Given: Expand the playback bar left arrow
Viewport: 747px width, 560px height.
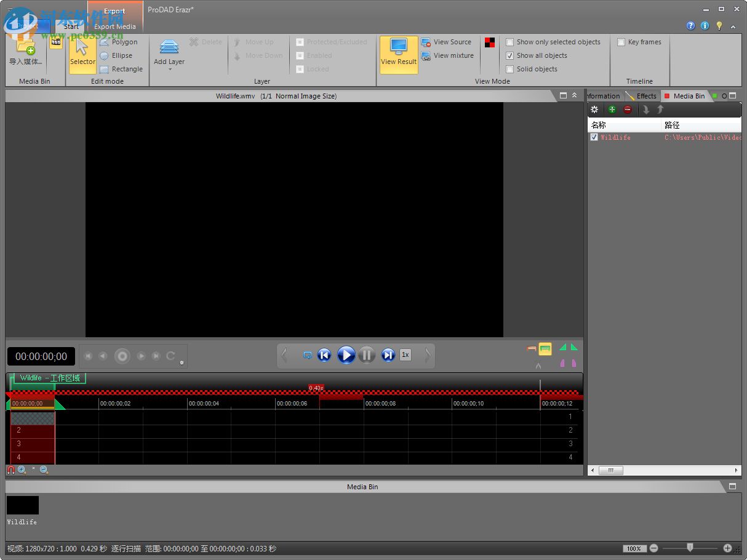Looking at the screenshot, I should coord(284,355).
